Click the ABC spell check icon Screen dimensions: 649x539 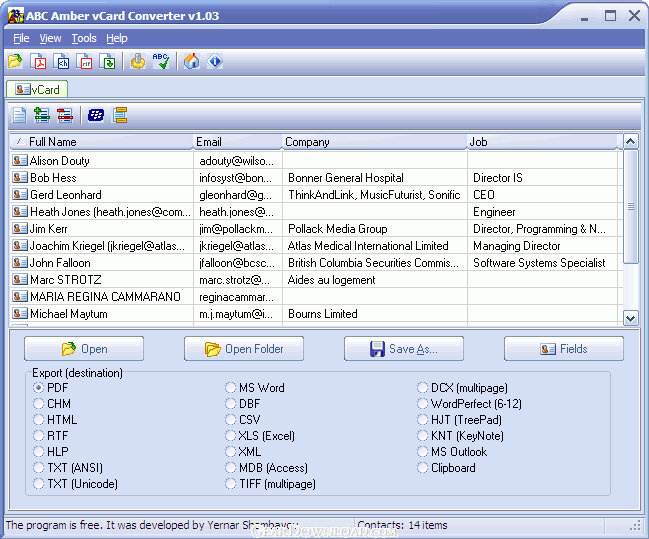[161, 61]
